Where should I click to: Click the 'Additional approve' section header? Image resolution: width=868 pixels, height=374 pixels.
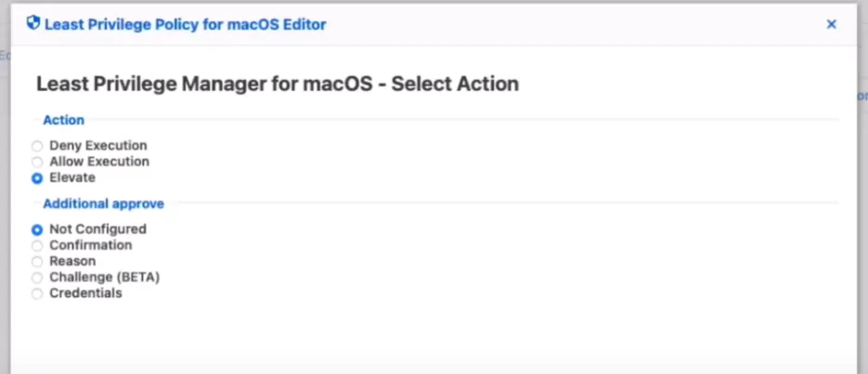coord(104,203)
